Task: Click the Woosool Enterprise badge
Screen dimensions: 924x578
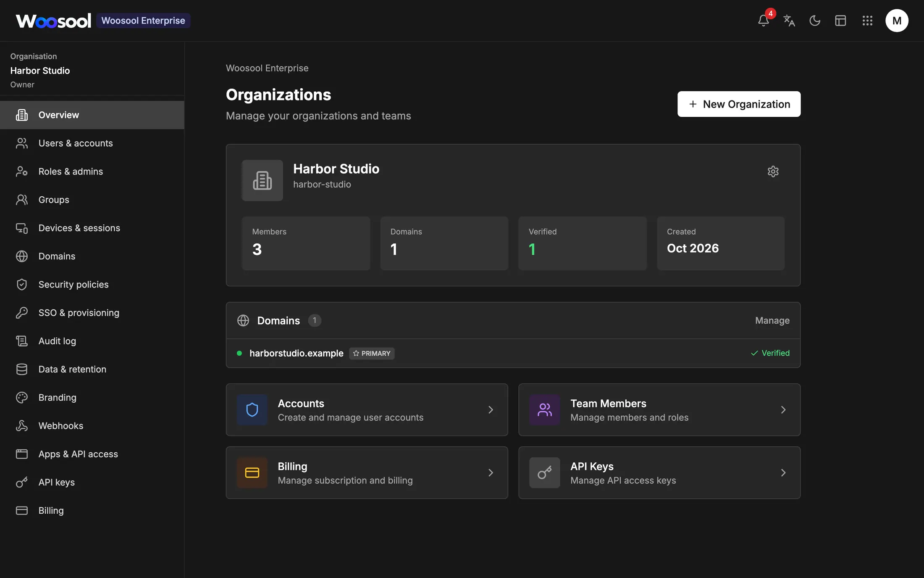Action: tap(143, 21)
